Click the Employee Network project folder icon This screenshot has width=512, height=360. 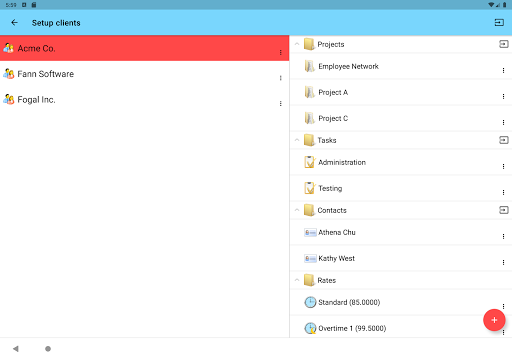click(x=310, y=66)
